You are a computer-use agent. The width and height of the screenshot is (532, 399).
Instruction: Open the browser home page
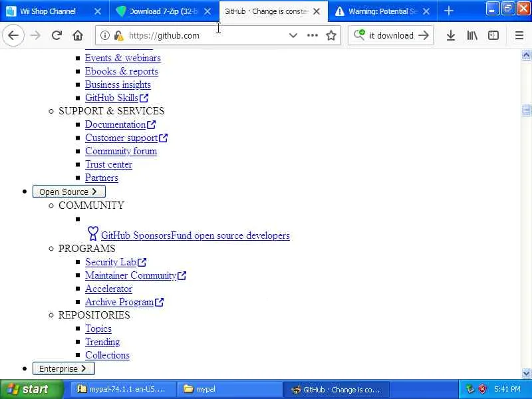pyautogui.click(x=78, y=35)
